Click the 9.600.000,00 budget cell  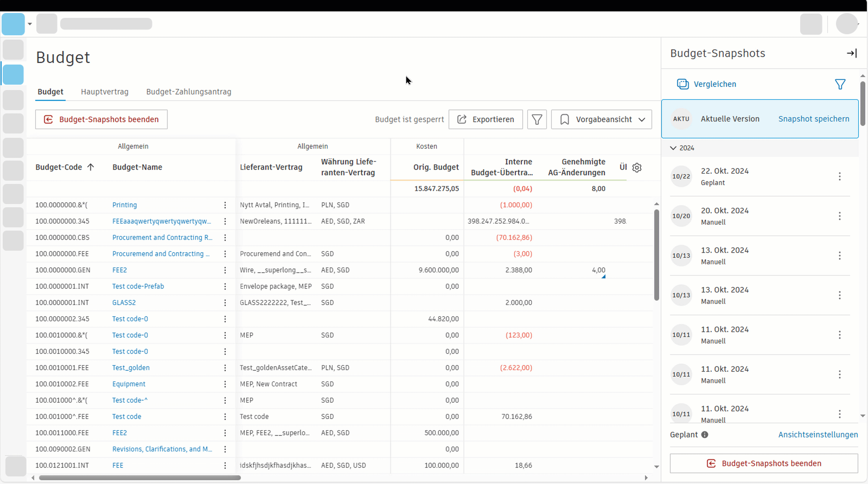click(438, 270)
